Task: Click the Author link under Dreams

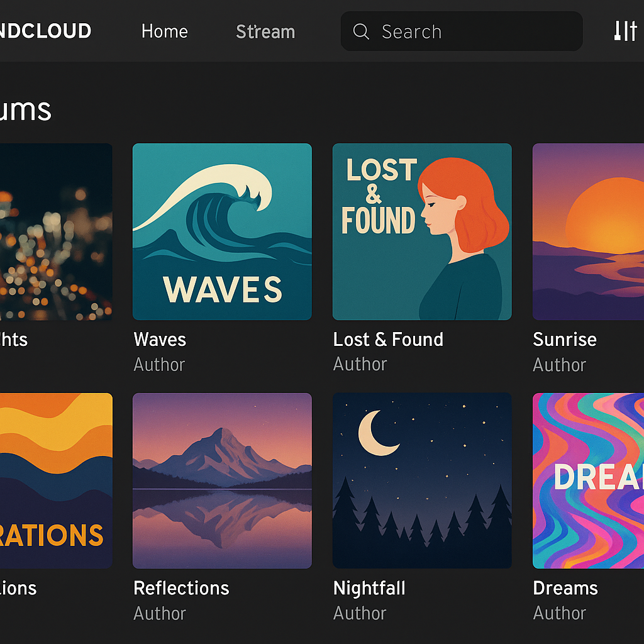Action: click(559, 613)
